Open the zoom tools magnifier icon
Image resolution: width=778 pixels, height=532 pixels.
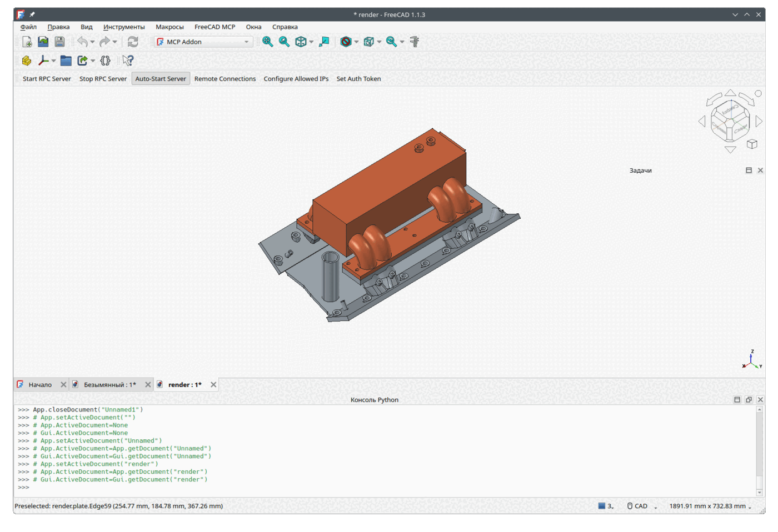coord(391,42)
